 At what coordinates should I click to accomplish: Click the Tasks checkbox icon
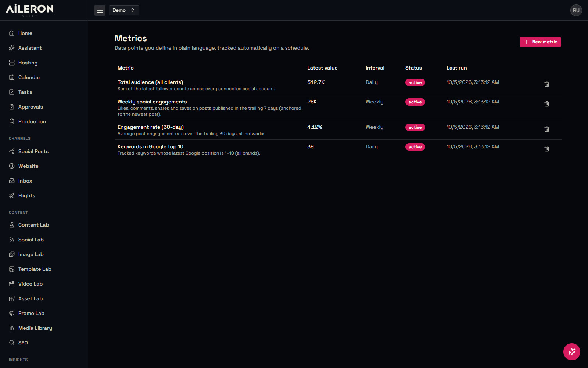(12, 92)
